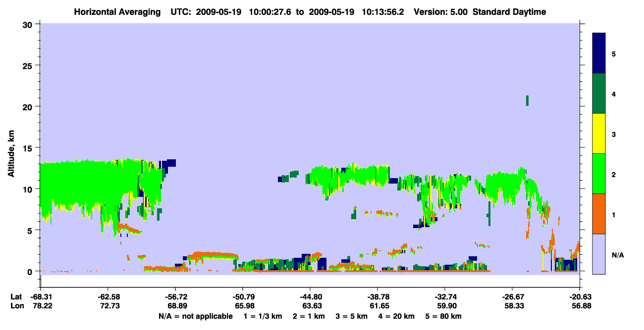Click the orange level 1 color swatch
Viewport: 644px width, 330px height.
coord(599,214)
